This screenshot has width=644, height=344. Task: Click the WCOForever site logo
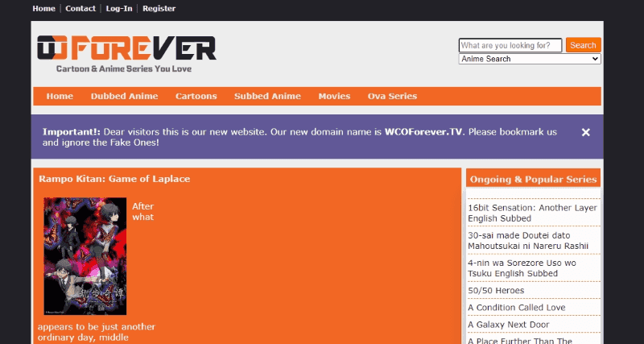(126, 53)
